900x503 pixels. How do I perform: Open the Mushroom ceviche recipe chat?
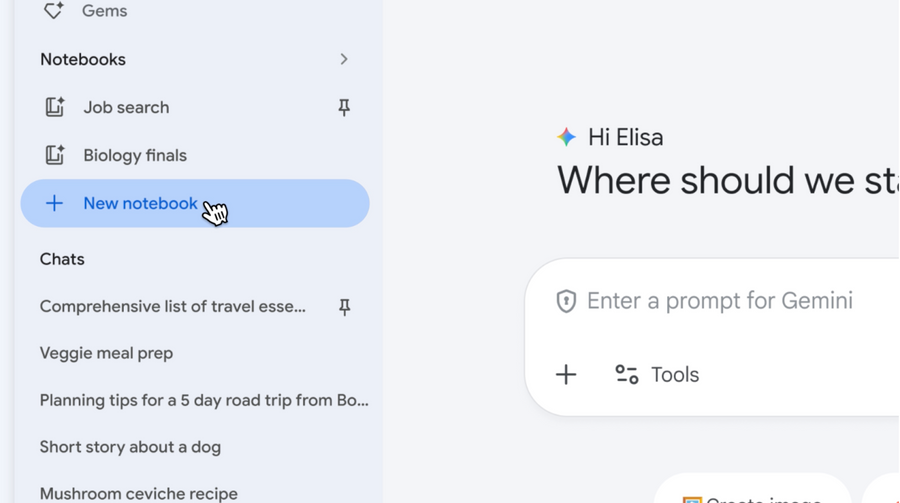click(x=139, y=493)
